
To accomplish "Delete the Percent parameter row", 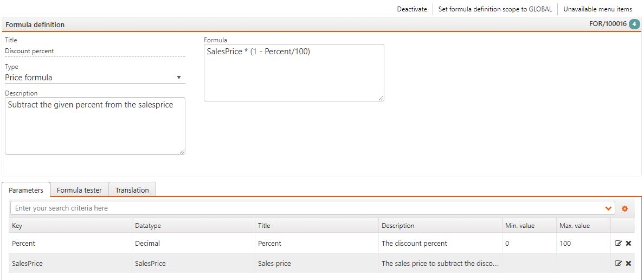I will tap(628, 244).
